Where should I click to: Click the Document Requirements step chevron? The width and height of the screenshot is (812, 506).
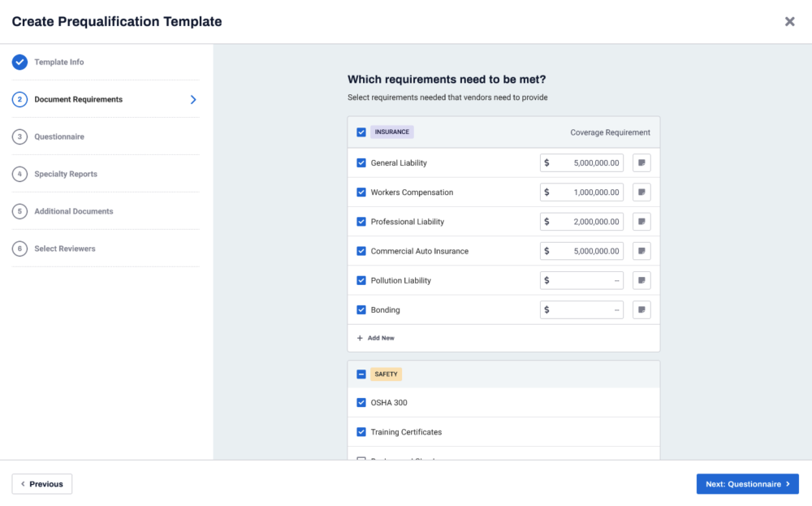pos(193,100)
